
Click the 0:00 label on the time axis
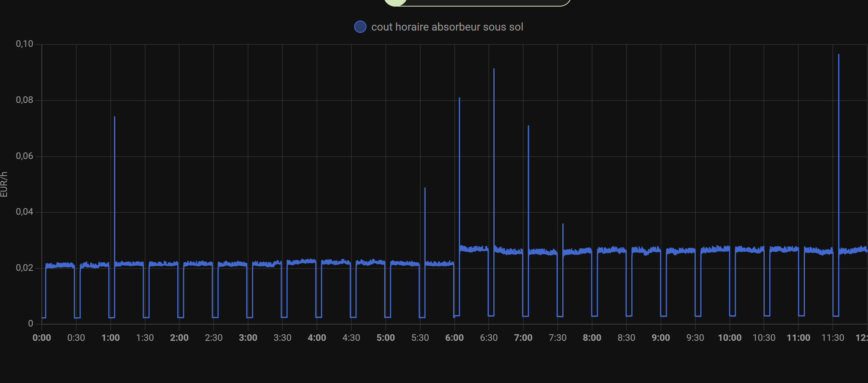coord(42,338)
